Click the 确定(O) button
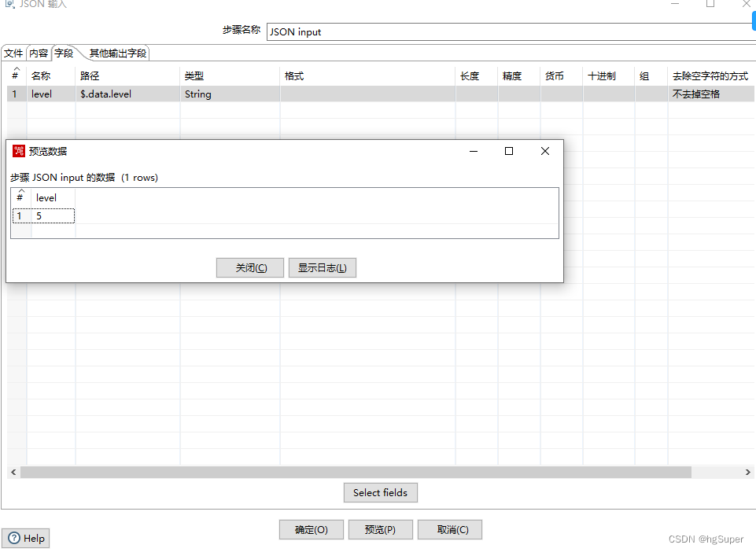Viewport: 756px width, 552px height. 311,529
